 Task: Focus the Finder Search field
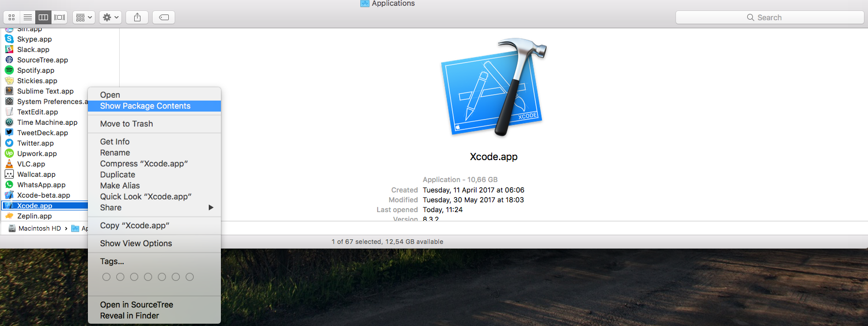[769, 17]
